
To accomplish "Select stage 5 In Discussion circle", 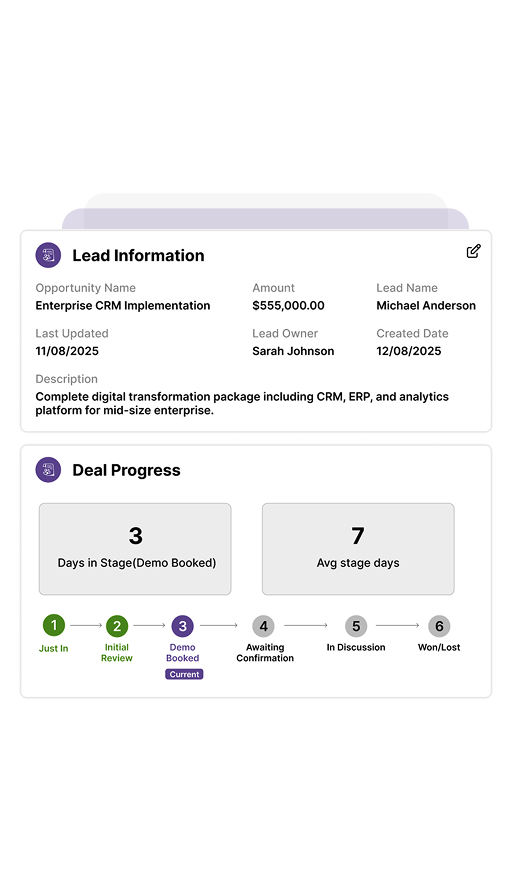I will tap(356, 626).
